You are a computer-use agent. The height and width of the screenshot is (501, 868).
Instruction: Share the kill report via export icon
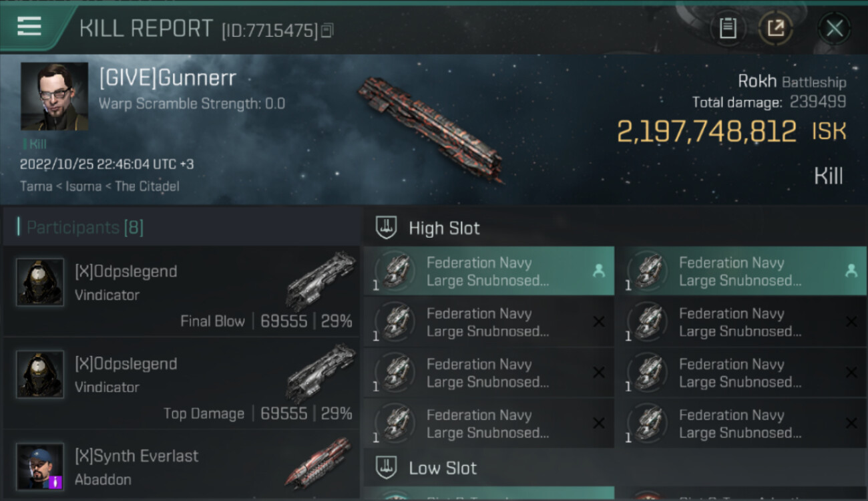[x=775, y=28]
